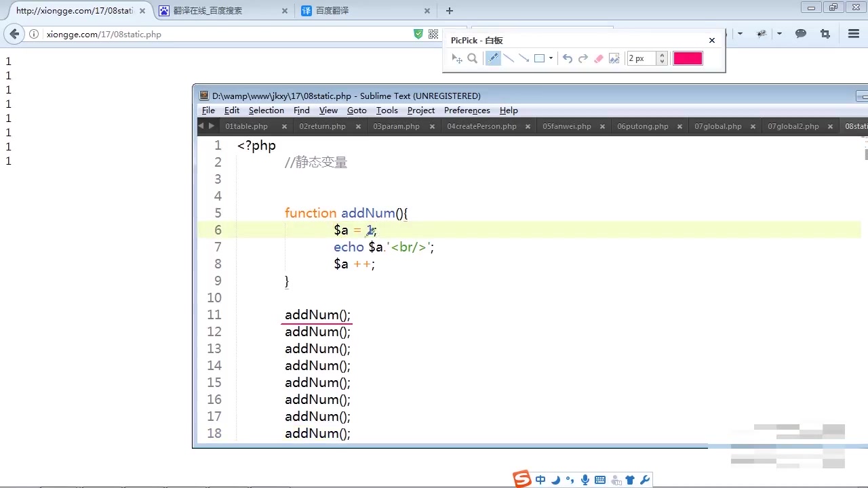Switch to the 百度翻译 browser tab

366,11
